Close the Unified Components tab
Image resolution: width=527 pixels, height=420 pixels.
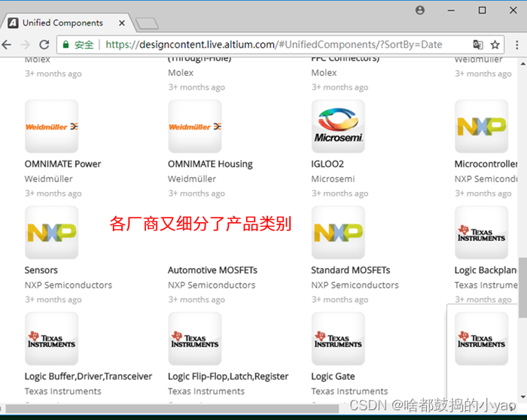click(121, 23)
